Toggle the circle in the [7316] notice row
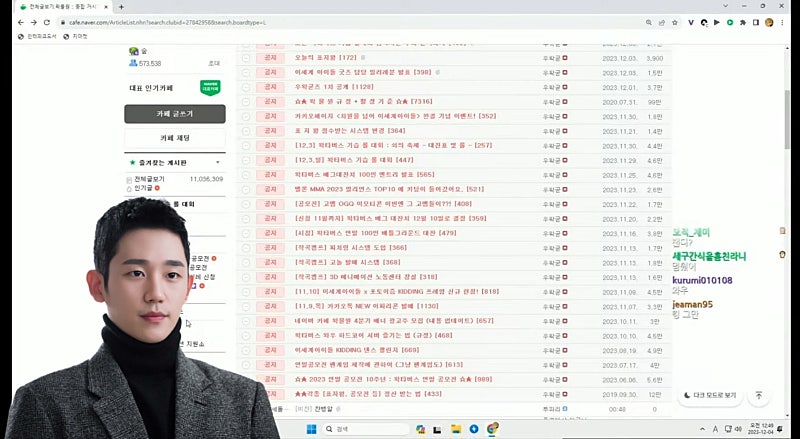The width and height of the screenshot is (800, 439). 246,102
